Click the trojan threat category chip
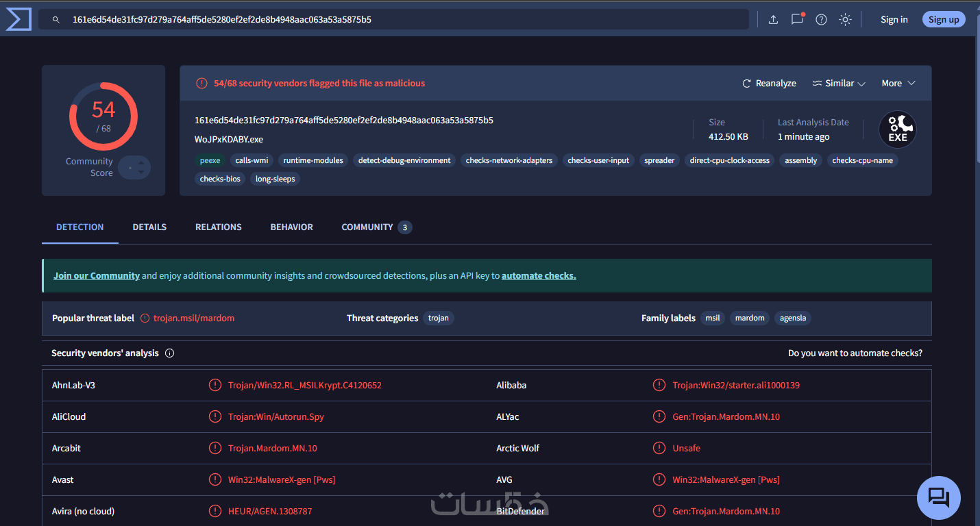 point(439,318)
